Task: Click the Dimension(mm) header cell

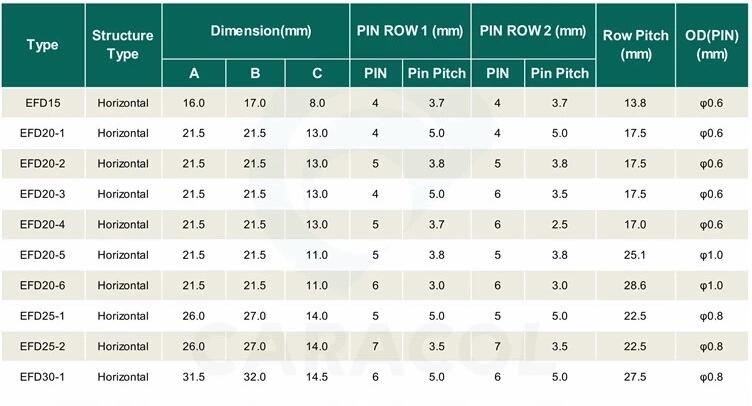Action: click(255, 31)
